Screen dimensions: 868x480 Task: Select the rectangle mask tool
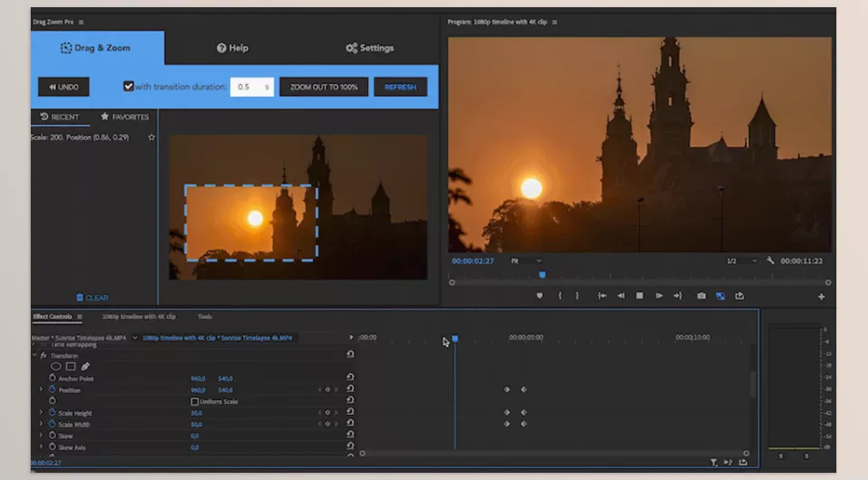[x=71, y=366]
